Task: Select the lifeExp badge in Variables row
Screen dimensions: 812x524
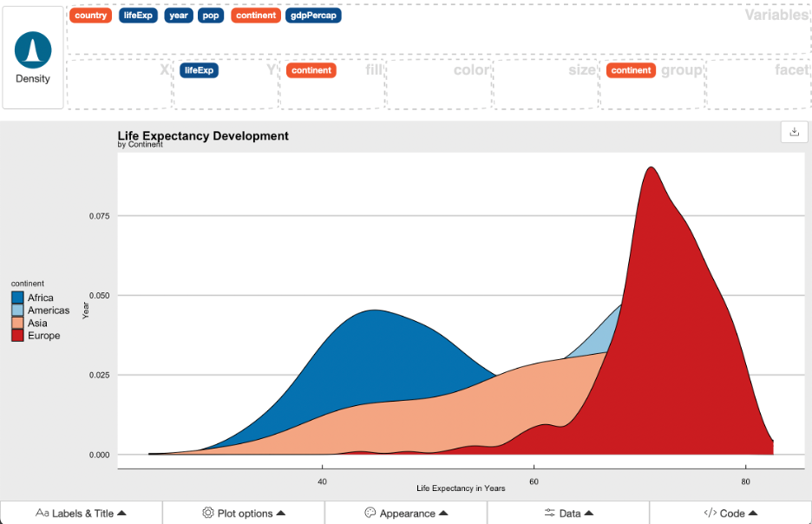Action: pos(138,16)
